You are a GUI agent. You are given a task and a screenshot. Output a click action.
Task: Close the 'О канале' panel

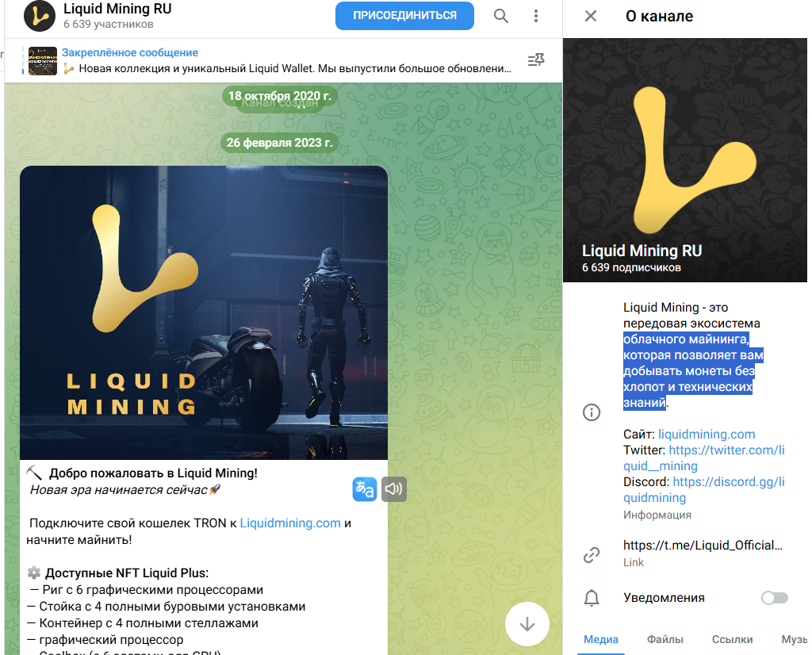coord(590,16)
